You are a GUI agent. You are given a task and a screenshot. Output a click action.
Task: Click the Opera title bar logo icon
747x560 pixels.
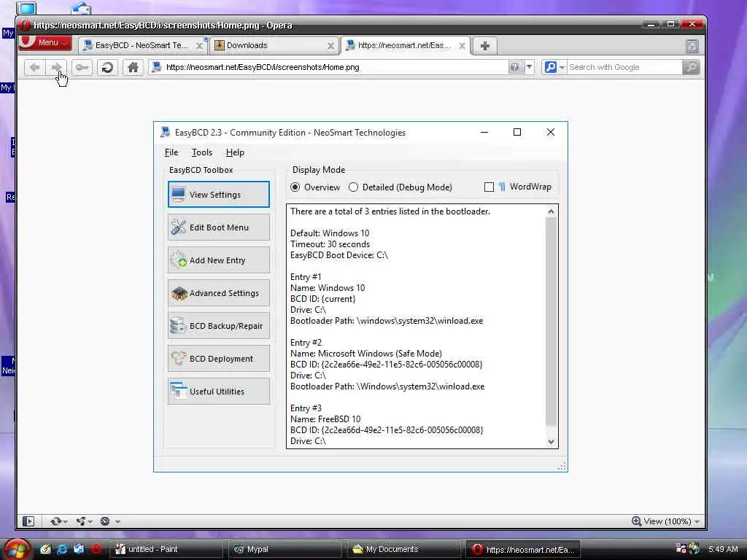(26, 26)
